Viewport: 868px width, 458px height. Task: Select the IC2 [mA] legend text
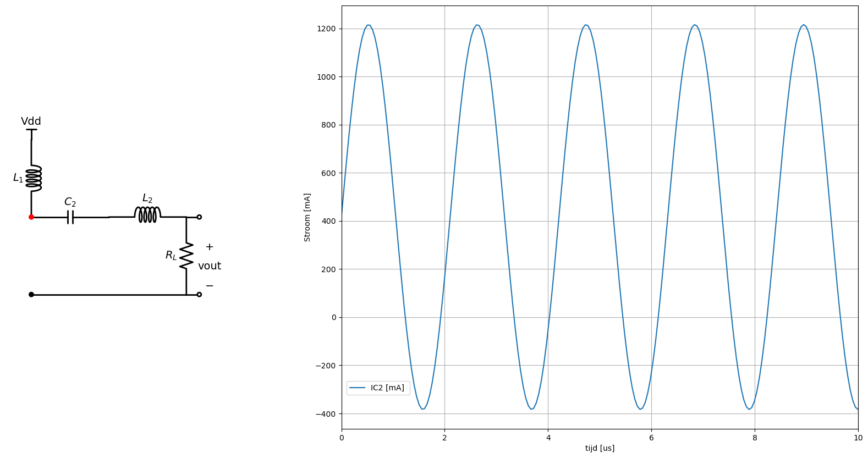tap(387, 388)
